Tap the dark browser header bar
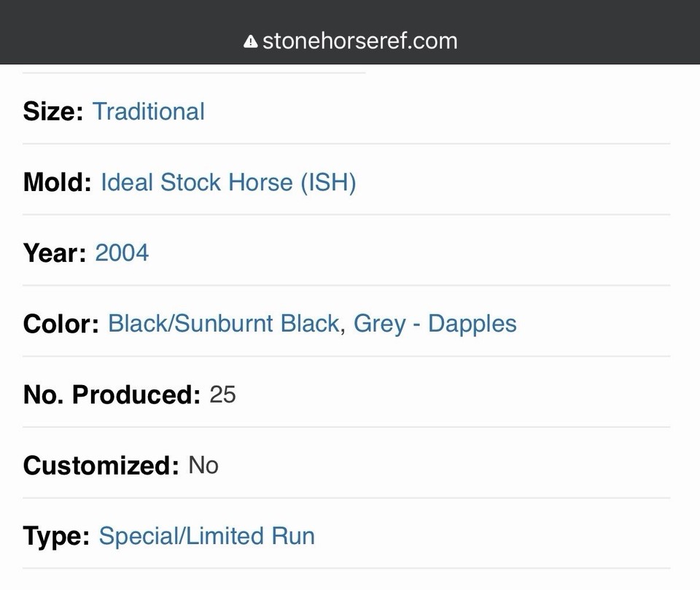The width and height of the screenshot is (700, 590). [x=350, y=32]
